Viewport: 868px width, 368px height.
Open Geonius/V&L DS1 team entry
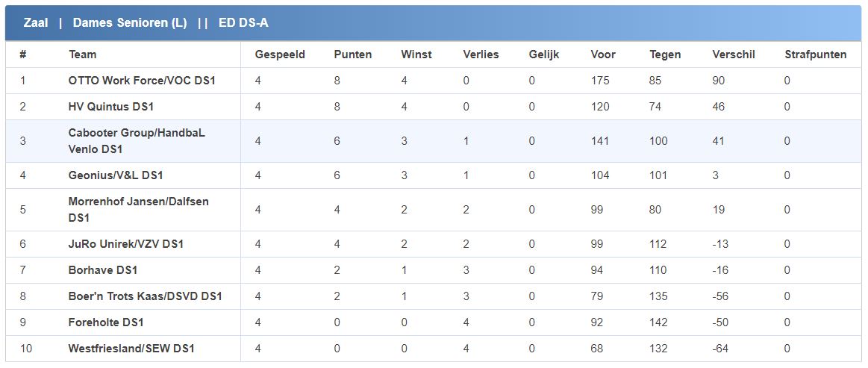[116, 175]
